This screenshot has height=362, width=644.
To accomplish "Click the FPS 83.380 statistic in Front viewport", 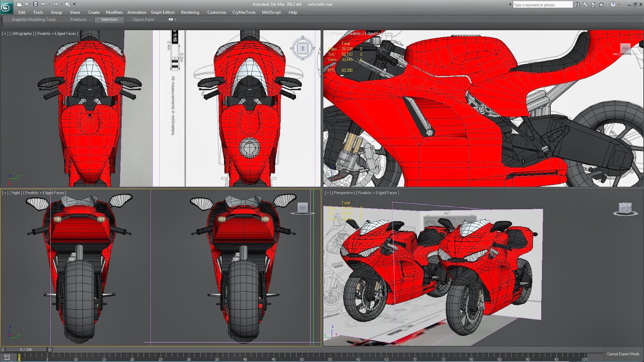I will tap(341, 70).
